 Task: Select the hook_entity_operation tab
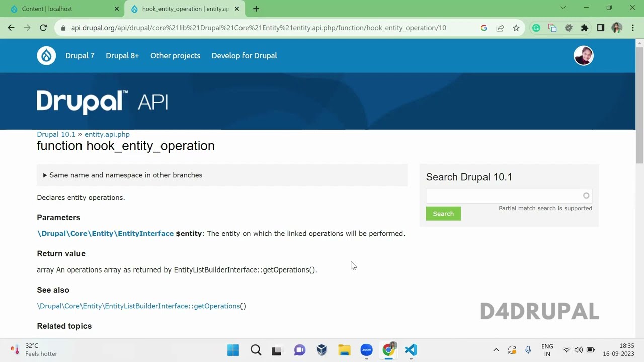[184, 9]
